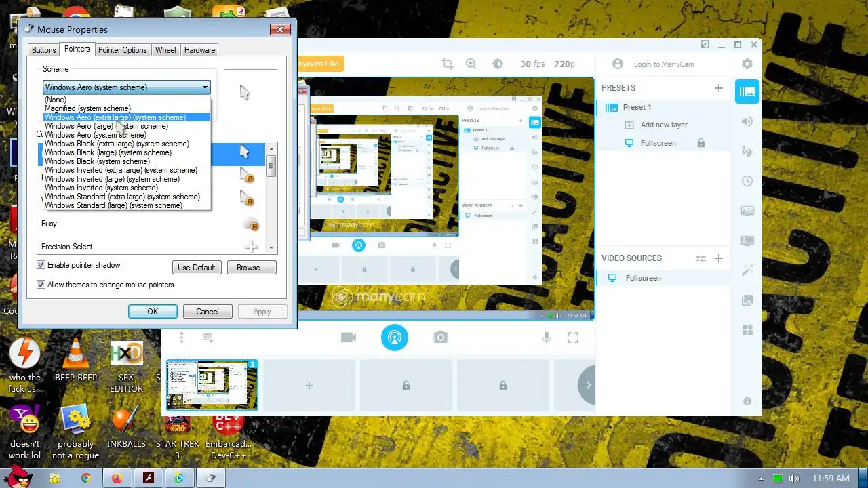Select Fullscreen under Video Sources

tap(665, 278)
